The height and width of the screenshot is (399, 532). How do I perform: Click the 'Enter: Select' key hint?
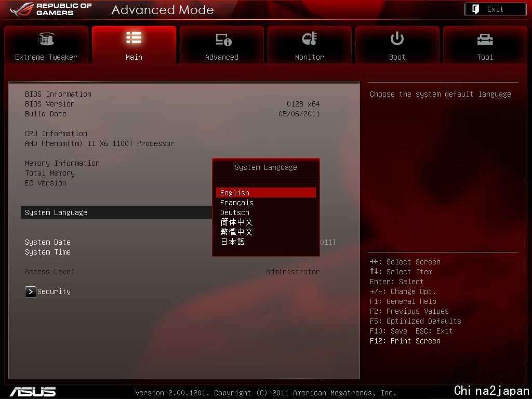pyautogui.click(x=396, y=282)
